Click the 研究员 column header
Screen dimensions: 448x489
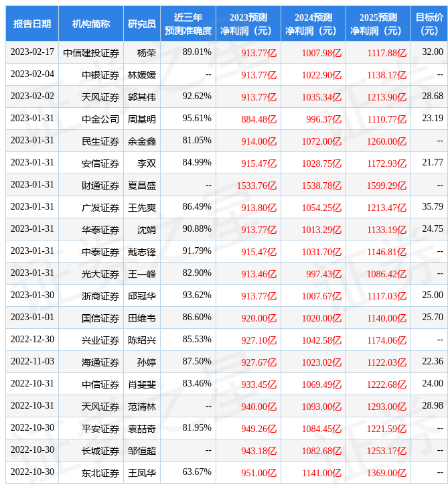[x=142, y=23]
